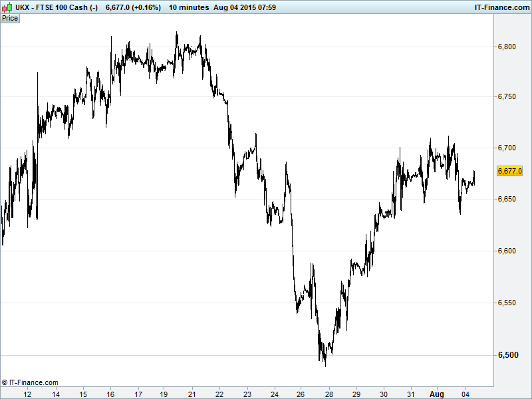Click date 24 on the time axis

(x=274, y=394)
